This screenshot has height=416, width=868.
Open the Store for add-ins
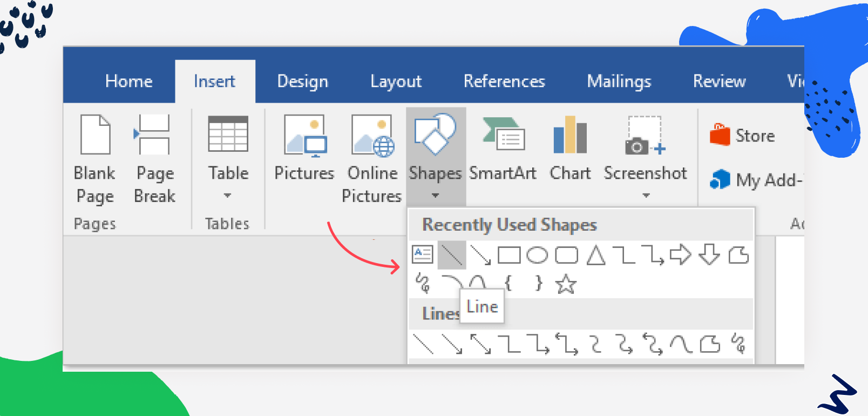pyautogui.click(x=743, y=135)
